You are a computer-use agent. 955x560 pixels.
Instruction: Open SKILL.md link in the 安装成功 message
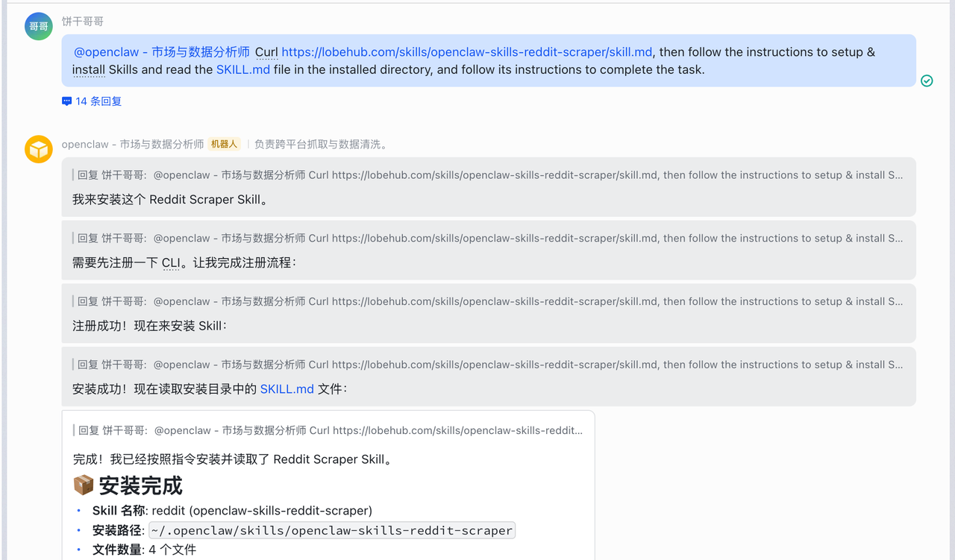tap(287, 388)
